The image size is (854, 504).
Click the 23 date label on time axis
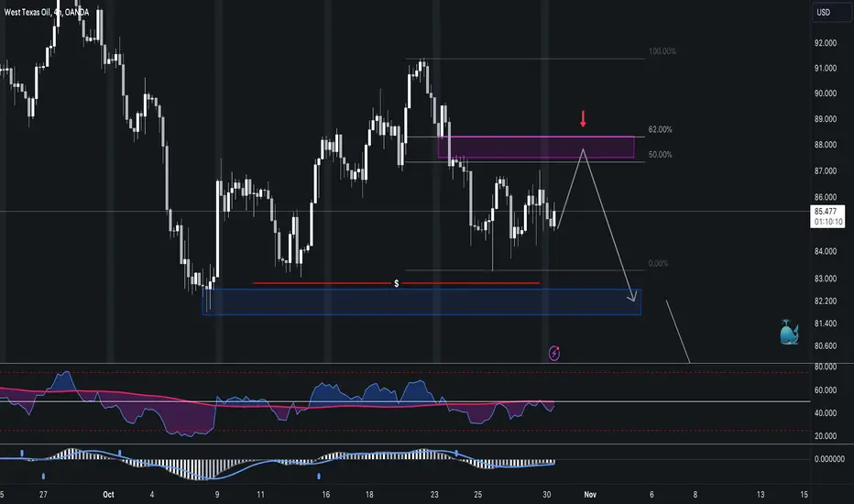point(434,495)
